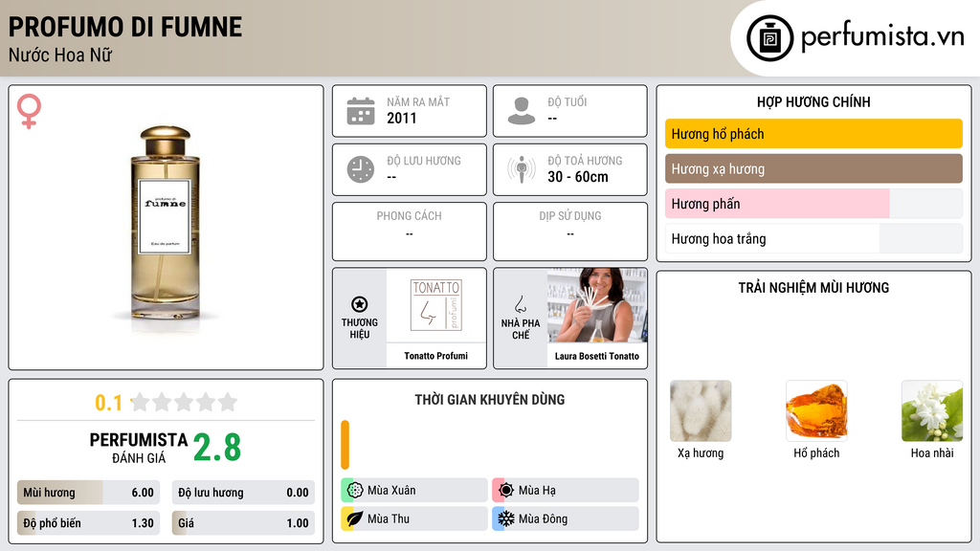Click the PROFUMO DI FUMNE title
The image size is (980, 551).
tap(125, 27)
